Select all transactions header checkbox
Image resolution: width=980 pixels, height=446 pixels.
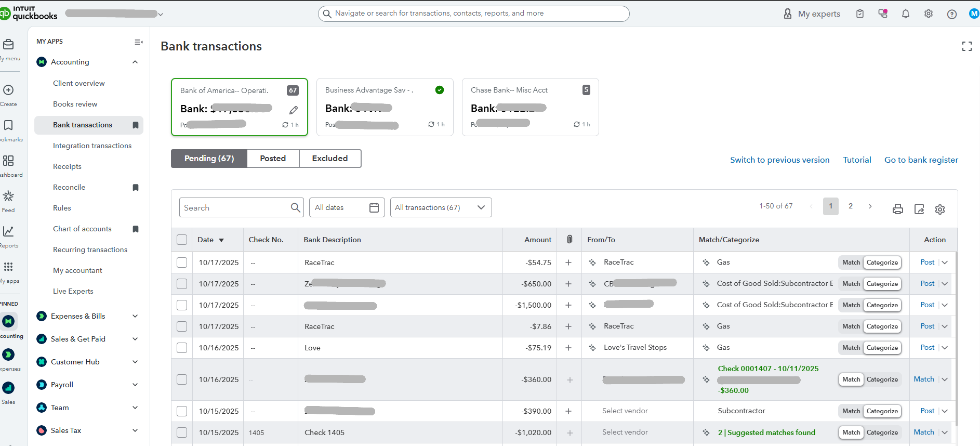[182, 240]
